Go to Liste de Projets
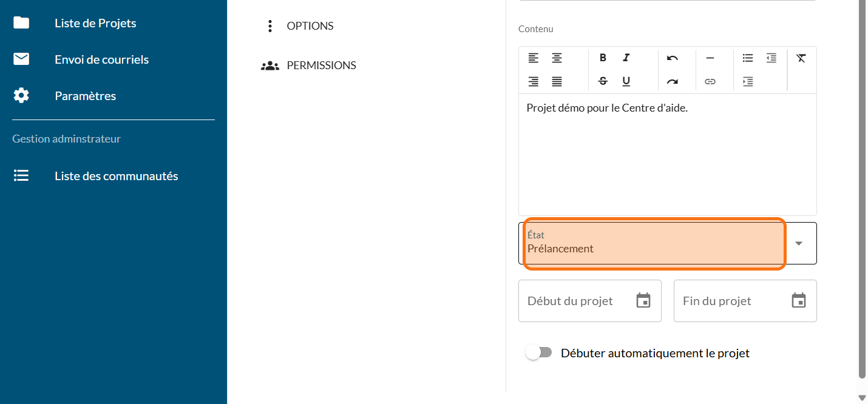Image resolution: width=868 pixels, height=404 pixels. (x=95, y=23)
